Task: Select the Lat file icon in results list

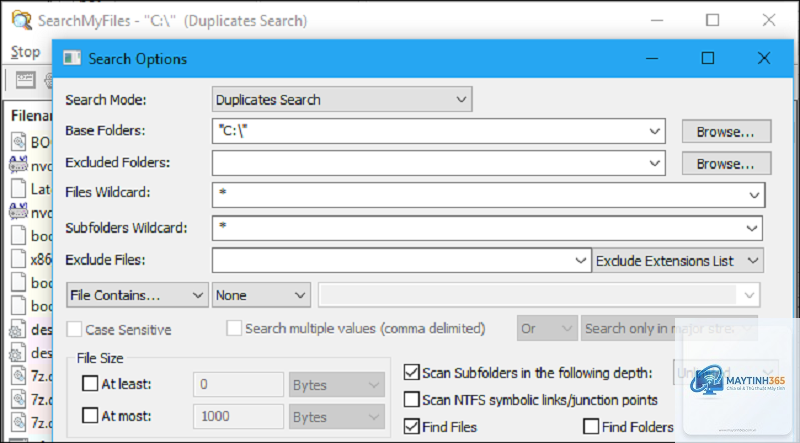Action: click(x=18, y=189)
